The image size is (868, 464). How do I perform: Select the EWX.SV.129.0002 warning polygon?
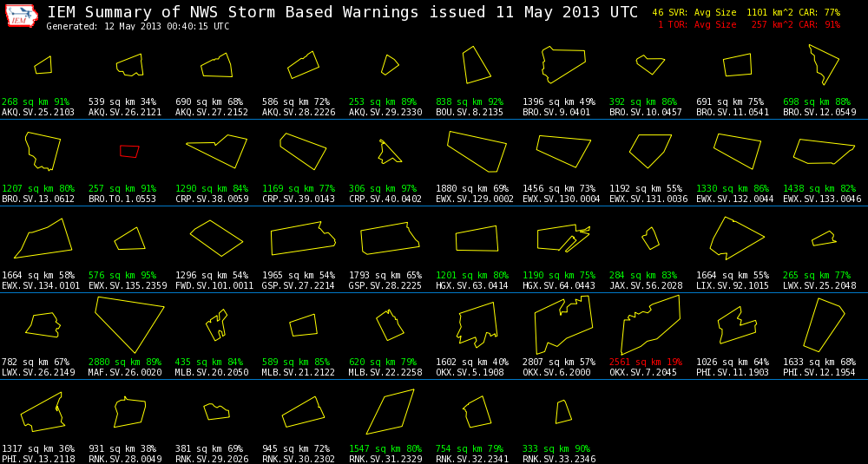[477, 152]
